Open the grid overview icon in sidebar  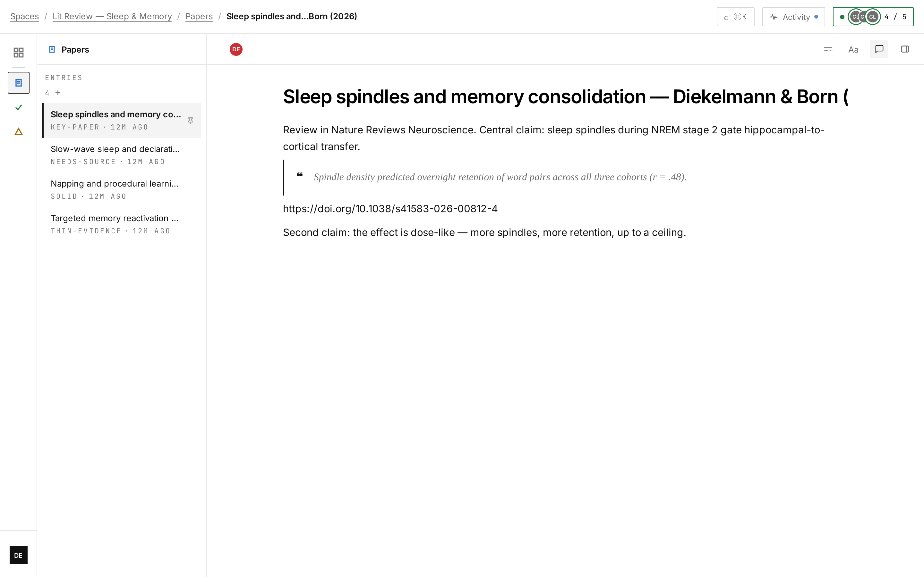pos(18,52)
